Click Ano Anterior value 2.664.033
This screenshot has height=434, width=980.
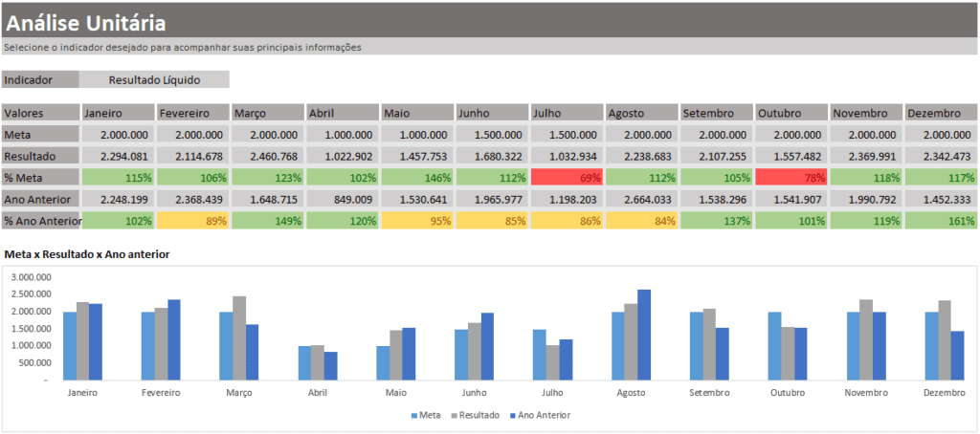642,199
